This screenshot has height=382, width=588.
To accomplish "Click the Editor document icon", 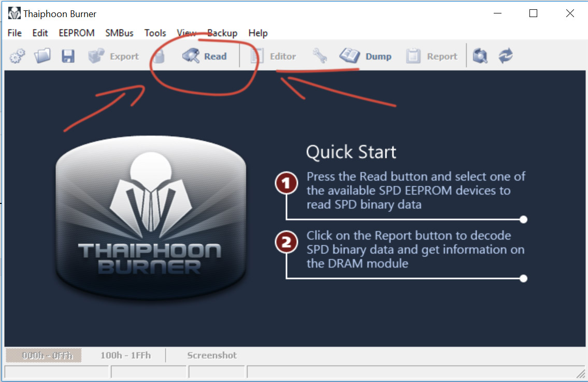I will tap(257, 56).
